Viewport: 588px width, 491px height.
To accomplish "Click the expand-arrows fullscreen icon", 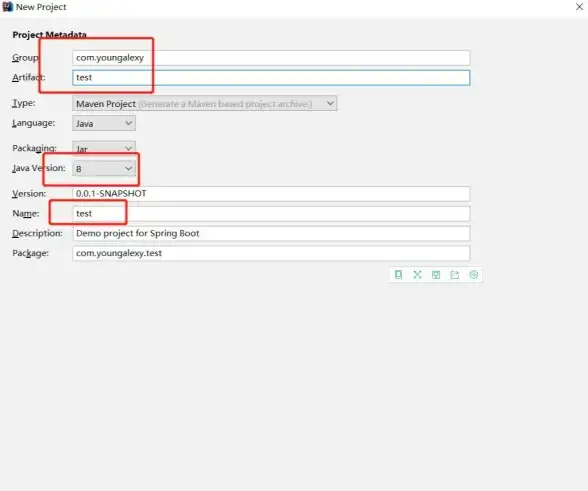I will coord(417,275).
